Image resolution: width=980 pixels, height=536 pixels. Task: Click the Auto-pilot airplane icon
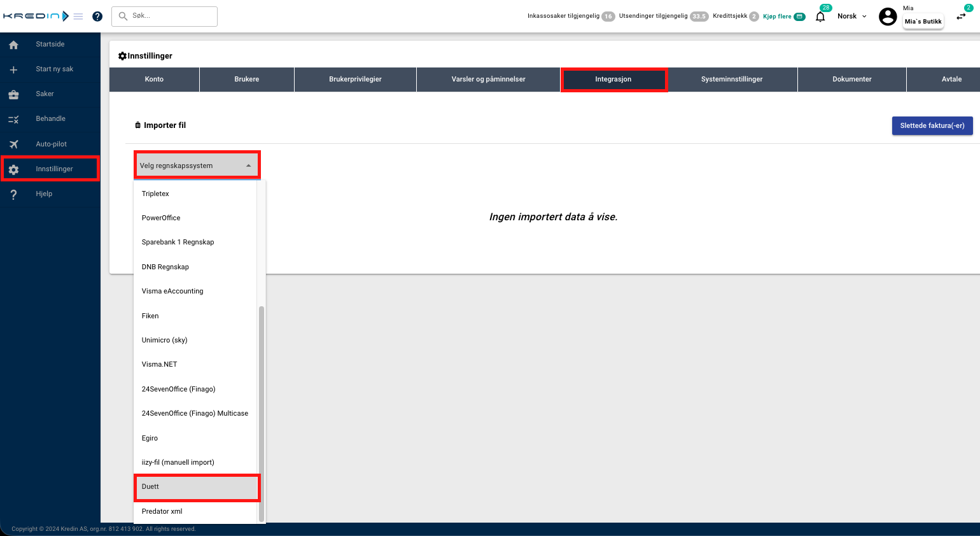[13, 144]
